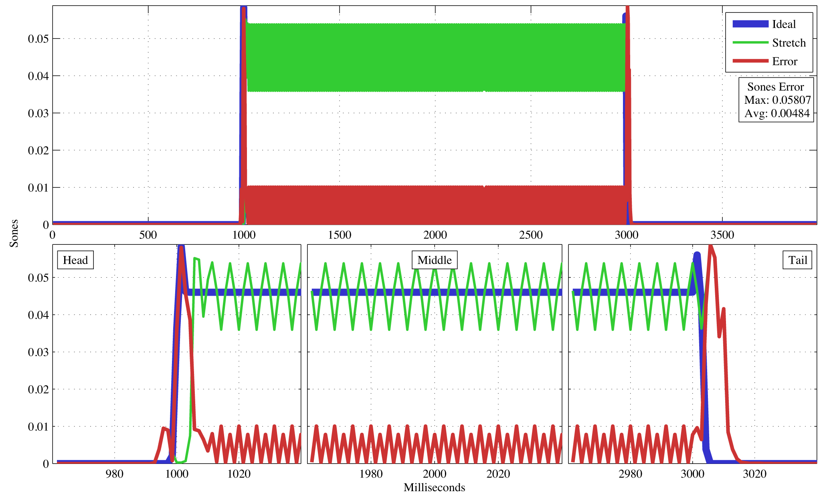Click the Sones y-axis label
This screenshot has height=504, width=821.
click(14, 233)
